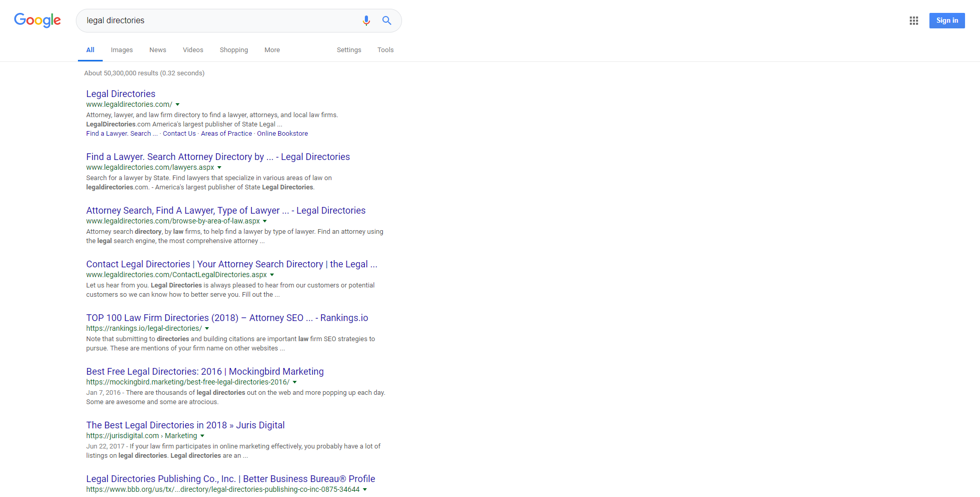Open the Find a Lawyer. Search sitelink
980x497 pixels.
coord(122,134)
